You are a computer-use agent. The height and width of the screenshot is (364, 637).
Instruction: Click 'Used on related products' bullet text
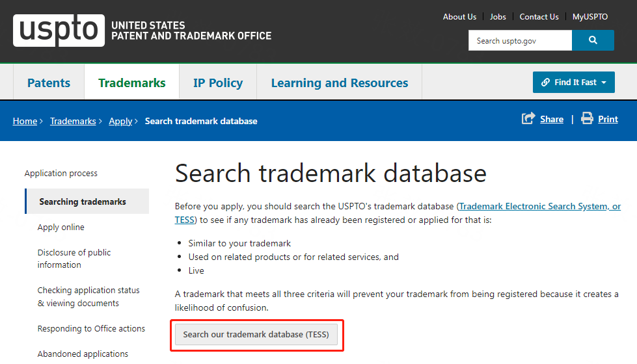click(293, 257)
